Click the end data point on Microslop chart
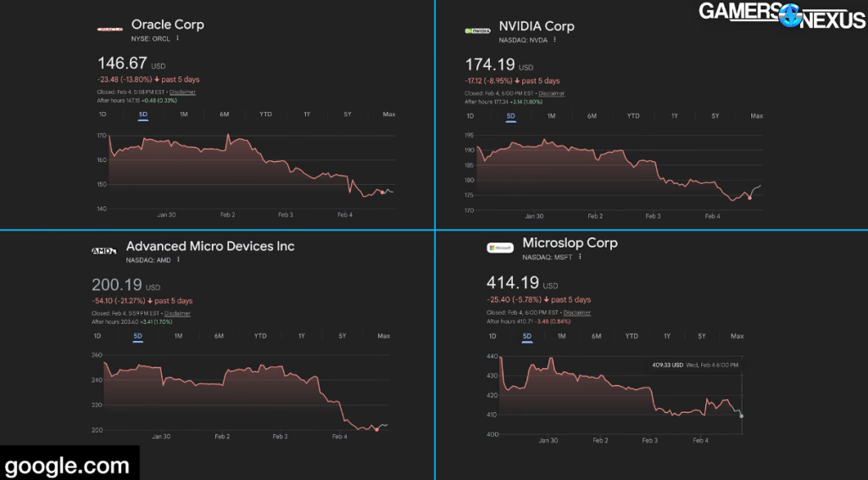 coord(742,416)
